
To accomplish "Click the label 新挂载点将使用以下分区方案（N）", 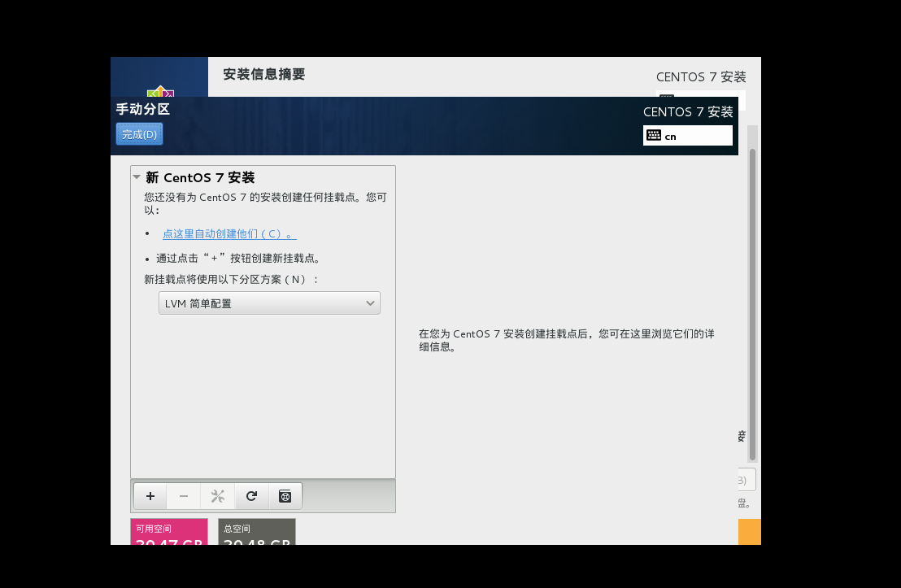I will (x=232, y=279).
